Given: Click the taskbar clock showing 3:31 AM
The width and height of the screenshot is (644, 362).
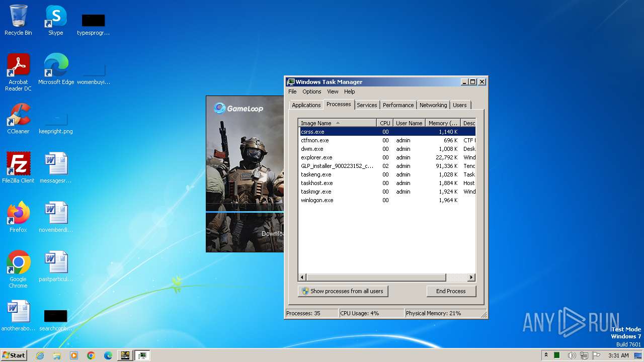Looking at the screenshot, I should click(618, 355).
